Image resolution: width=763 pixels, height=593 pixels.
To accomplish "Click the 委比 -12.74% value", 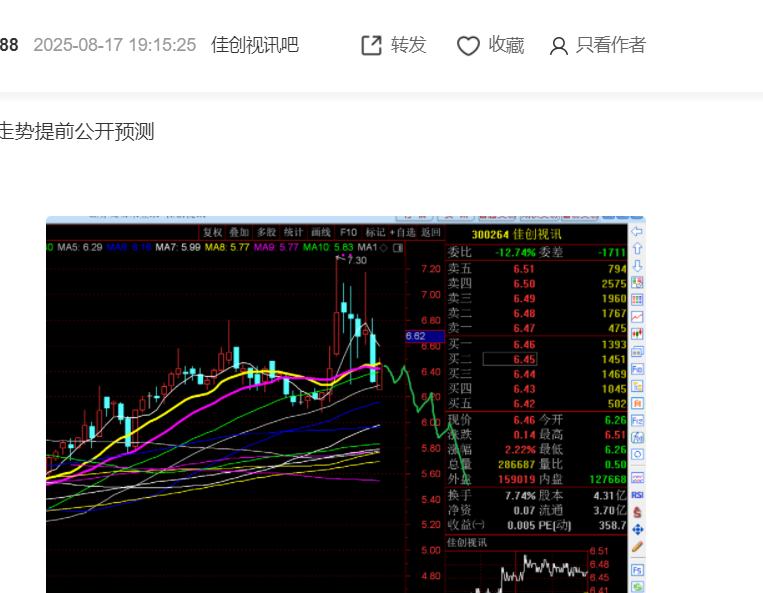I will coord(516,252).
